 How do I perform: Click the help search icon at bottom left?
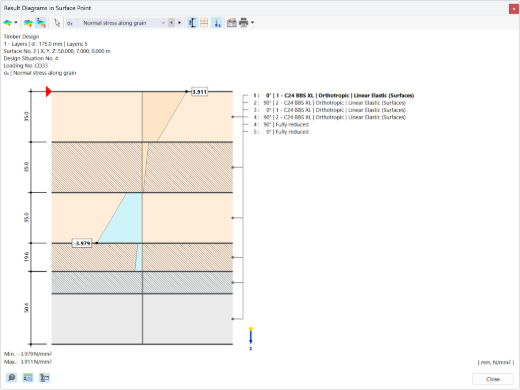point(11,378)
